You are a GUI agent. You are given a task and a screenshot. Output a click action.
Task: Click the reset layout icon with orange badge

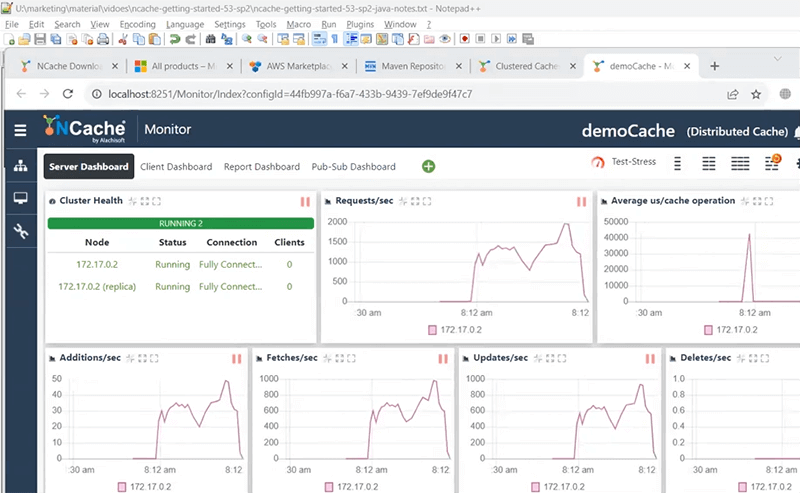tap(772, 162)
